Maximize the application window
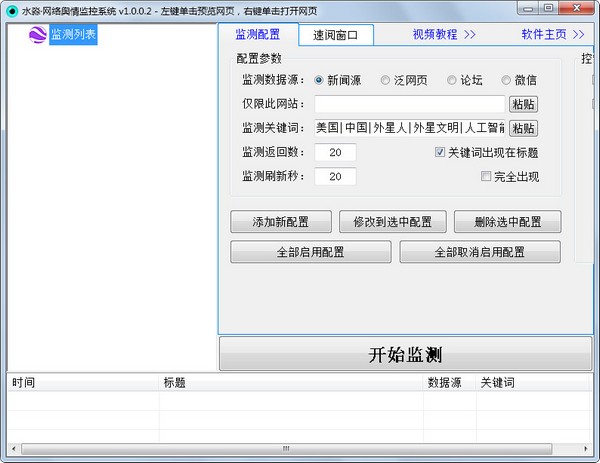Image resolution: width=600 pixels, height=463 pixels. 550,8
